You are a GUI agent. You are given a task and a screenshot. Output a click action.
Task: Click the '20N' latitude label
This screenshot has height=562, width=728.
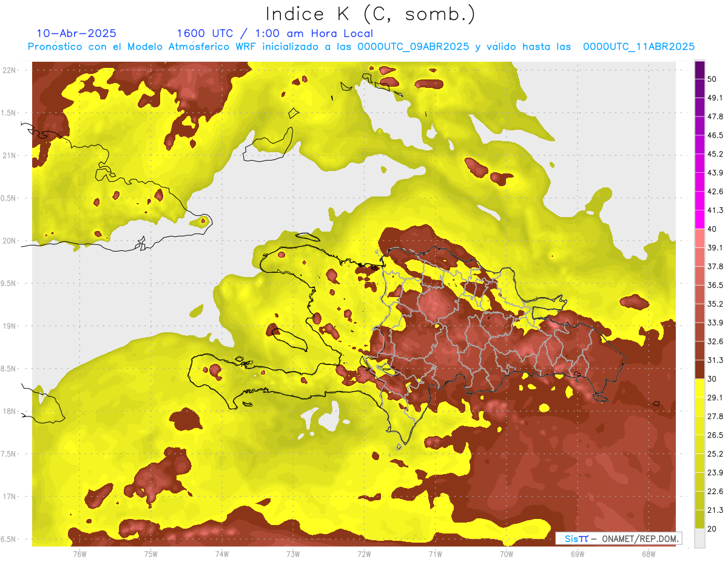[x=10, y=241]
